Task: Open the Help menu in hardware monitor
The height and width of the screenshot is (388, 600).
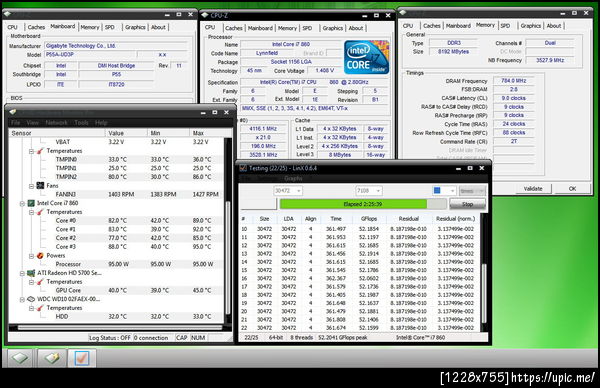Action: (x=101, y=122)
